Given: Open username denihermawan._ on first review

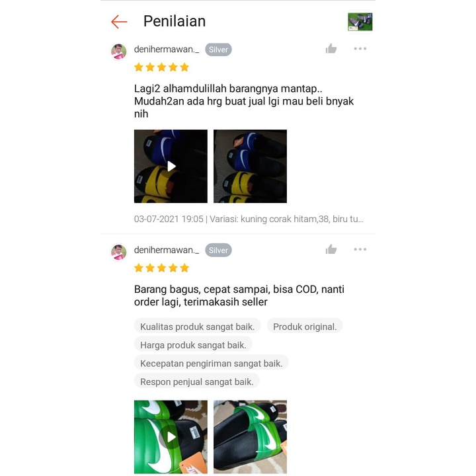Looking at the screenshot, I should coord(167,49).
